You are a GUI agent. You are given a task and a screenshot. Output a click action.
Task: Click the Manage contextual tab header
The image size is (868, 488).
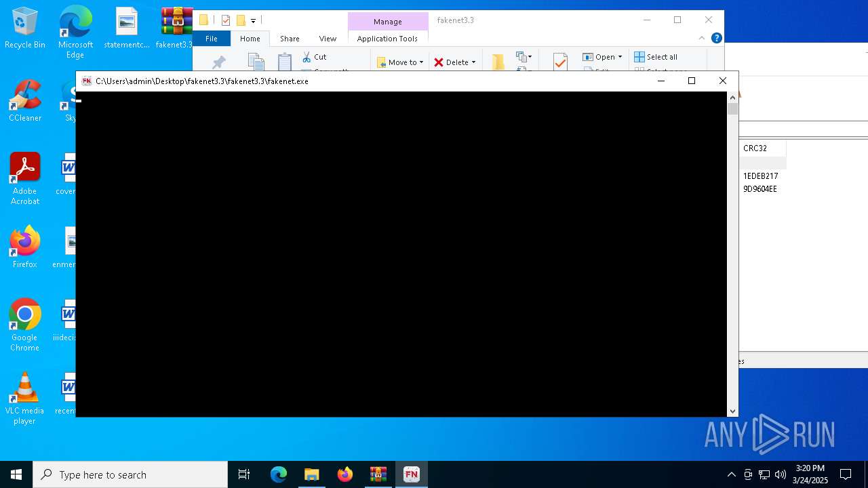pyautogui.click(x=387, y=22)
